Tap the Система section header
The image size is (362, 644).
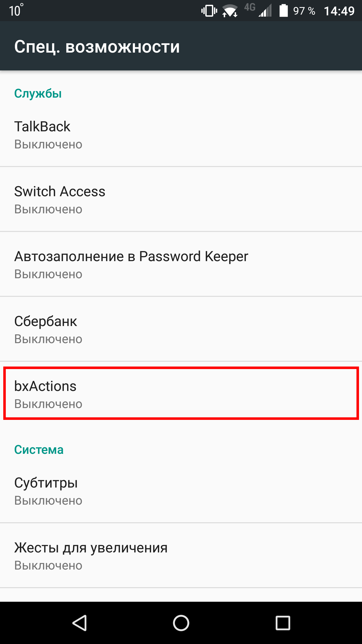pos(39,450)
